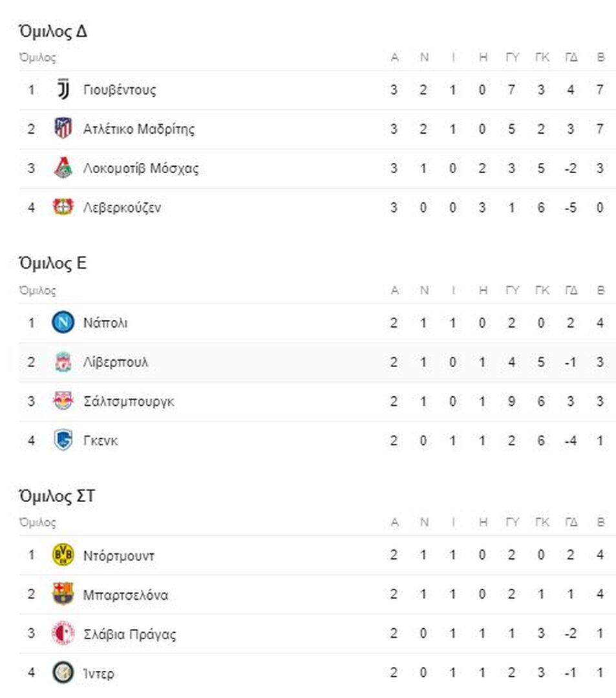Click the Napoli round logo

point(63,323)
